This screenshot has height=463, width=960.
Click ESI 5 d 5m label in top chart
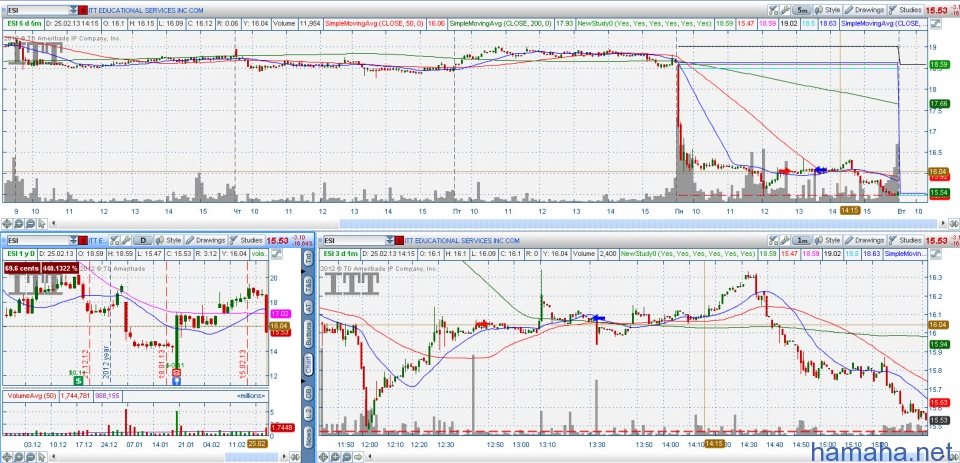click(x=25, y=24)
